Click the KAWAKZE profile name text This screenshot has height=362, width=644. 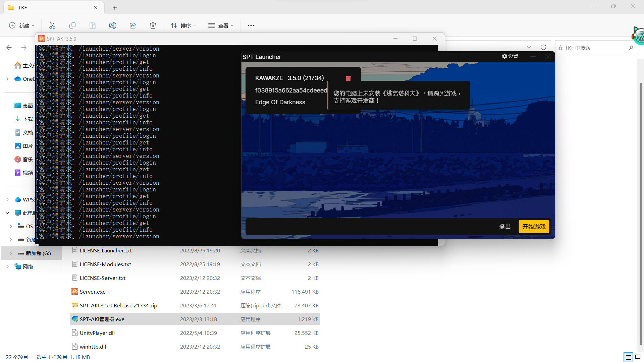coord(269,78)
